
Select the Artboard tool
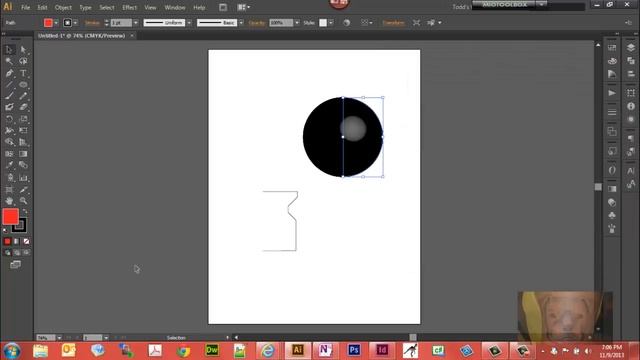[9, 190]
